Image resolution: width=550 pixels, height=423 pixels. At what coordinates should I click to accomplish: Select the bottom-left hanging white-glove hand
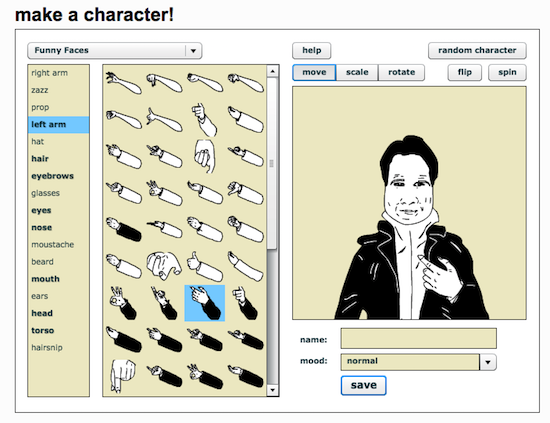(123, 375)
